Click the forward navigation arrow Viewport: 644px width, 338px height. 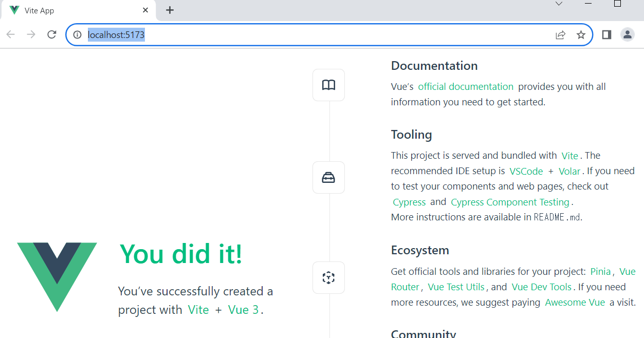point(31,34)
